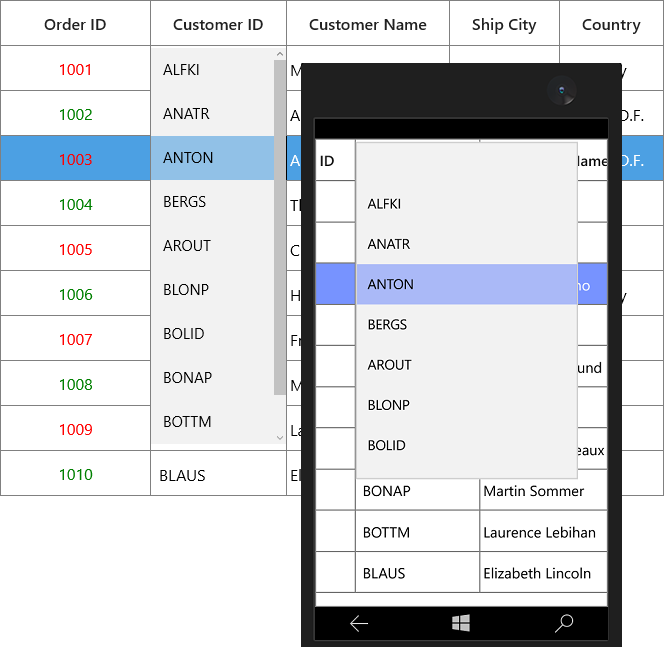The image size is (664, 647).
Task: Select ANATR in desktop dropdown list
Action: [x=213, y=114]
